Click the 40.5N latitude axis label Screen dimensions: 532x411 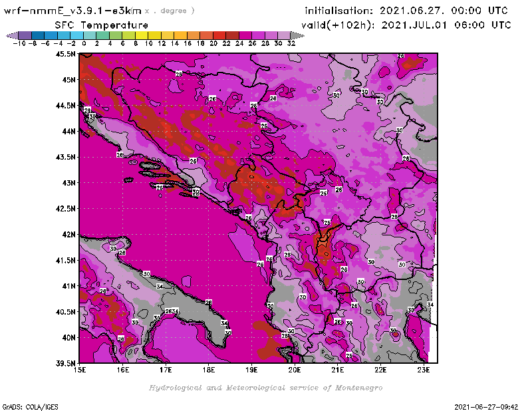click(65, 312)
